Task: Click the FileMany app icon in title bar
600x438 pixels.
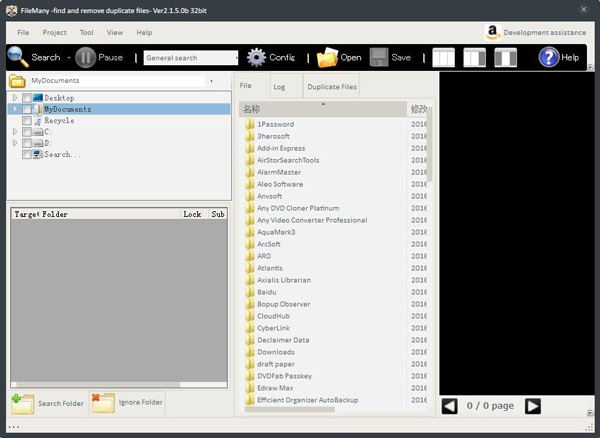Action: (12, 10)
